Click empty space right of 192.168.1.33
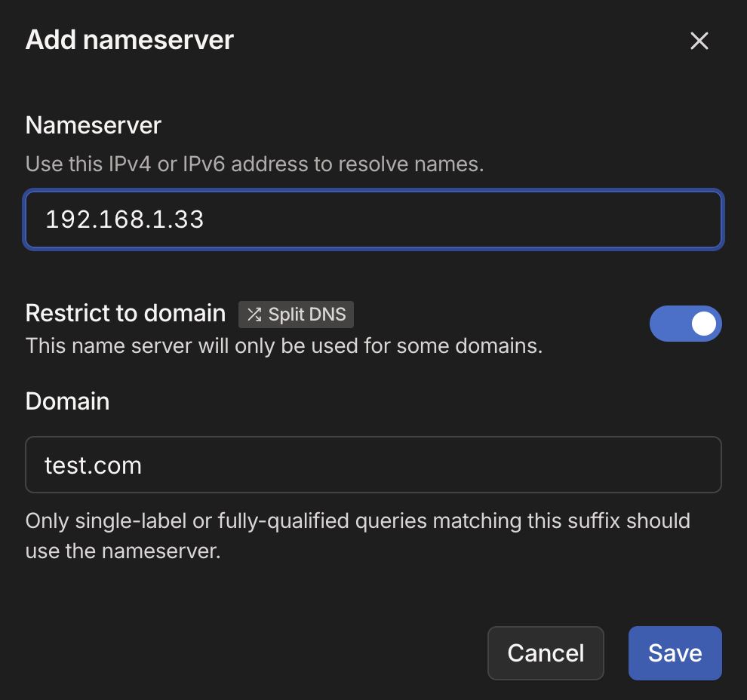Viewport: 747px width, 700px height. (x=468, y=220)
